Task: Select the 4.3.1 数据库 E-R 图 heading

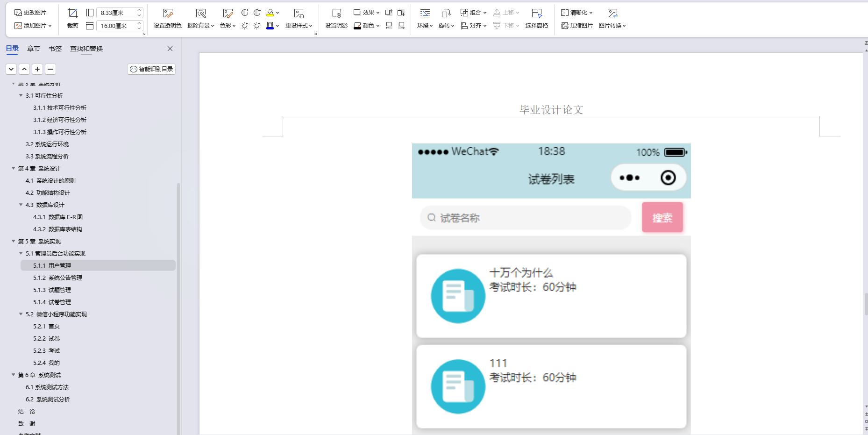Action: pos(58,217)
